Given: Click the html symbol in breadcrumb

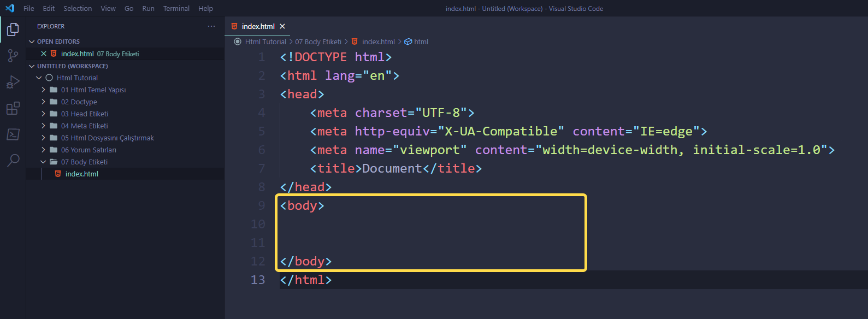Looking at the screenshot, I should coord(421,42).
